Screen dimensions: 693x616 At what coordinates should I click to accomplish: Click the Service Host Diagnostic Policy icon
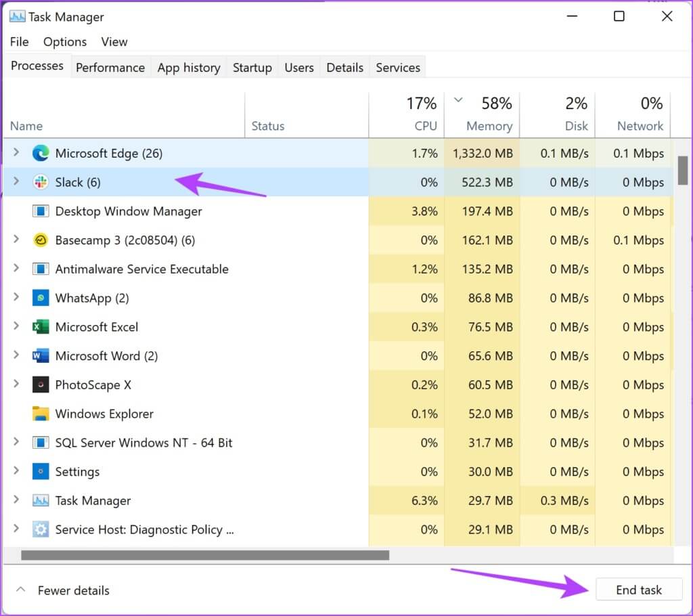(x=41, y=529)
